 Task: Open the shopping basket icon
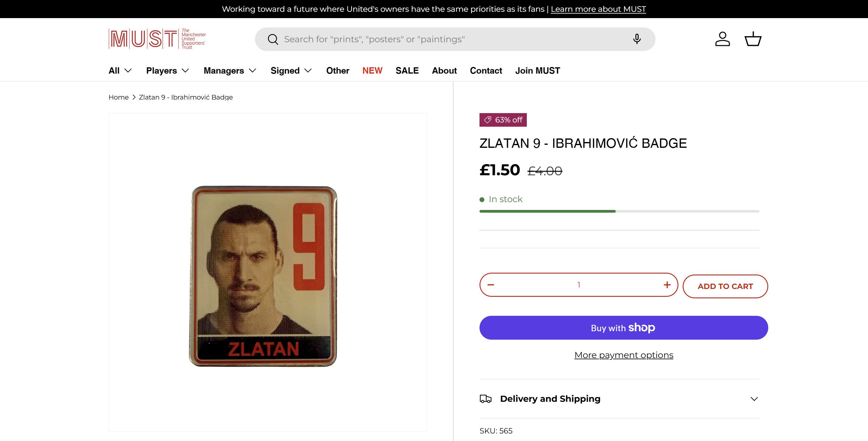753,39
